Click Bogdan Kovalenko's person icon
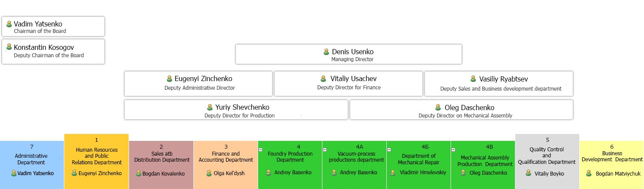This screenshot has height=189, width=644. (139, 173)
